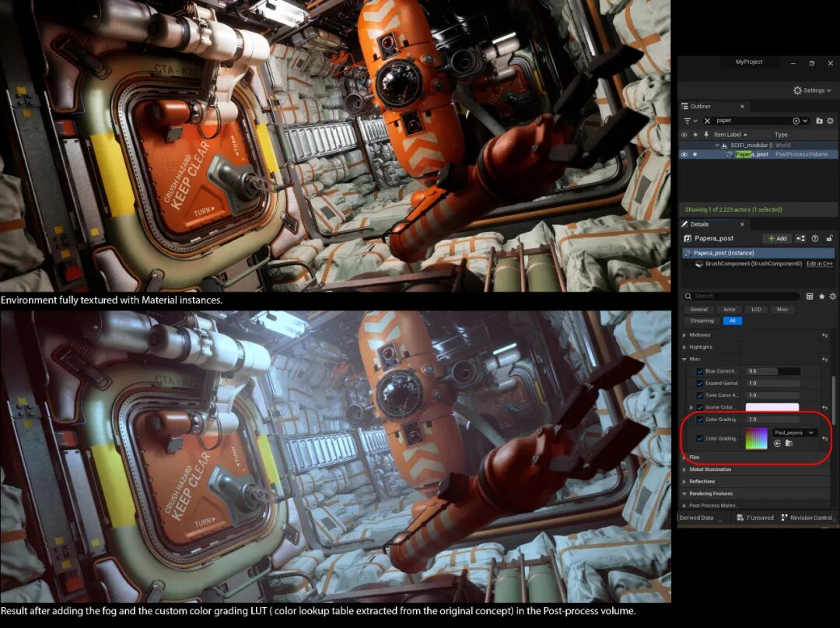This screenshot has height=628, width=840.
Task: Click the star column header in Outliner
Action: tap(695, 135)
